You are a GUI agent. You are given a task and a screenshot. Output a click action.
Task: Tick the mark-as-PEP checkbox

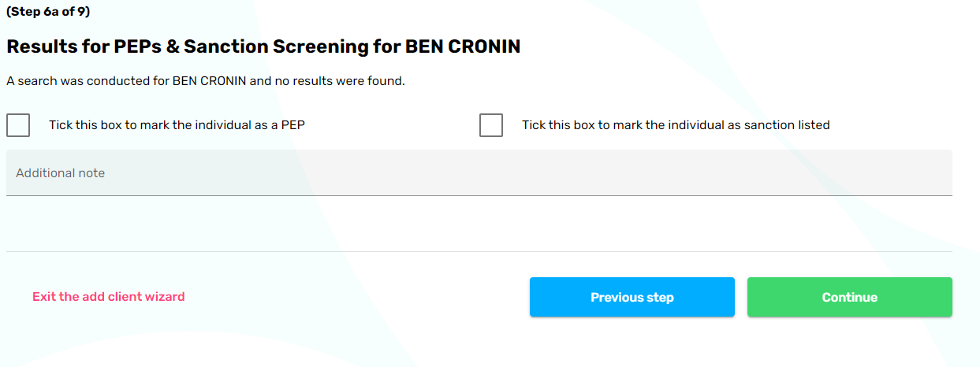18,125
